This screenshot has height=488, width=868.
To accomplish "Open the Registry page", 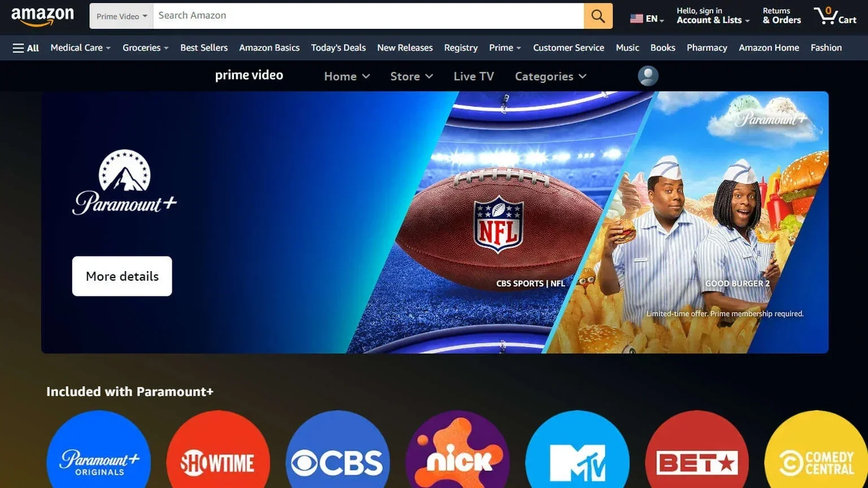I will [x=461, y=48].
